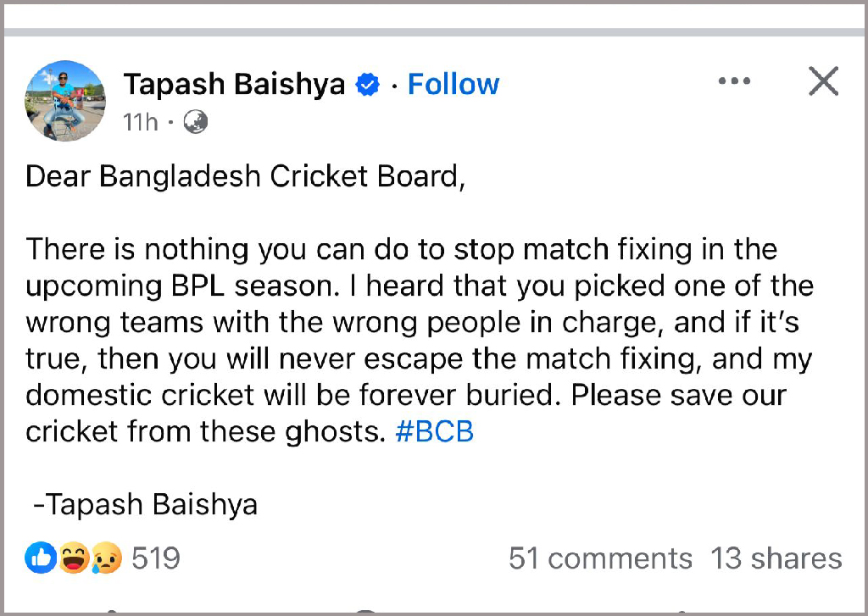
Task: Click the blue verified badge next to the name
Action: [x=366, y=83]
